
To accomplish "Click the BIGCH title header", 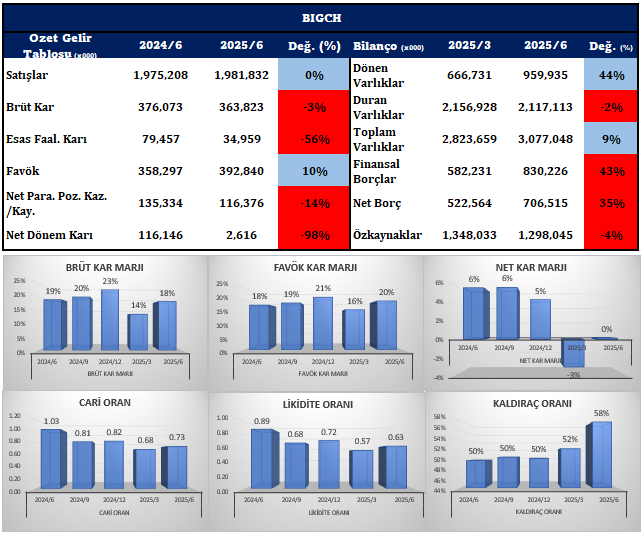I will coord(321,18).
